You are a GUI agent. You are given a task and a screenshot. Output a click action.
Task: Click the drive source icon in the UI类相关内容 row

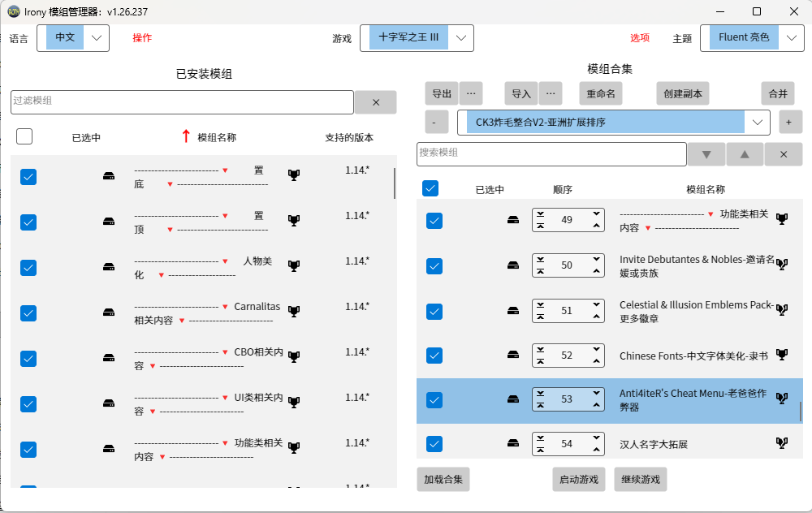pyautogui.click(x=109, y=403)
